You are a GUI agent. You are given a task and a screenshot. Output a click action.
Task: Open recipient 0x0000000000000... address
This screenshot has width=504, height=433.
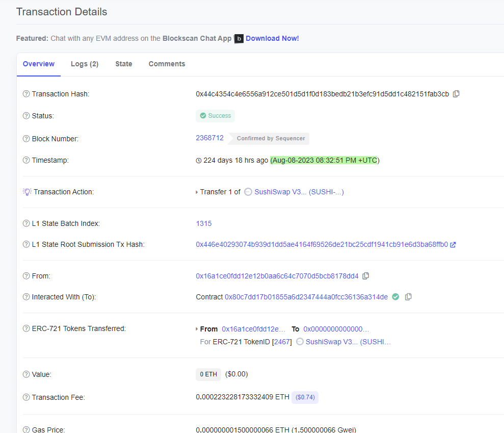coord(336,329)
